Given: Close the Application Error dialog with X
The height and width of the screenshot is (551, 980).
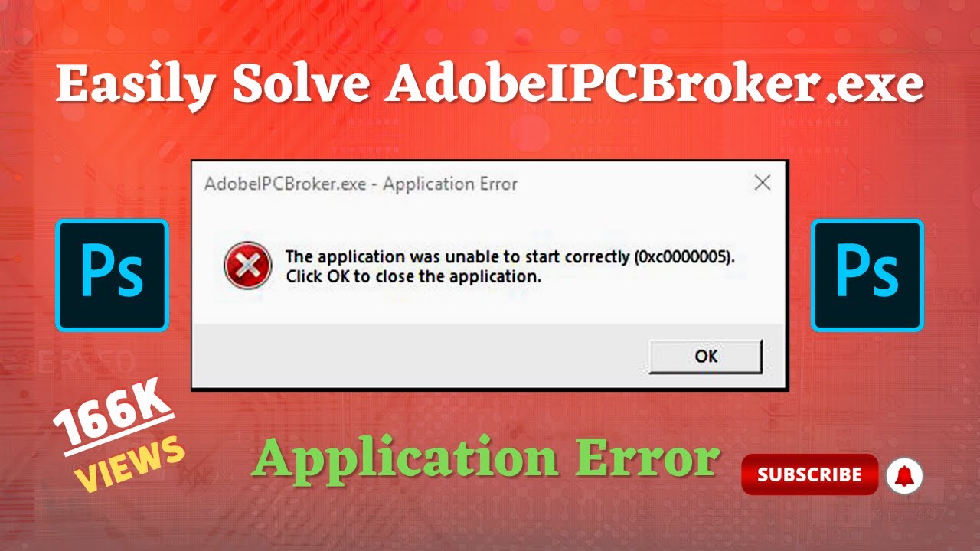Looking at the screenshot, I should click(x=762, y=183).
